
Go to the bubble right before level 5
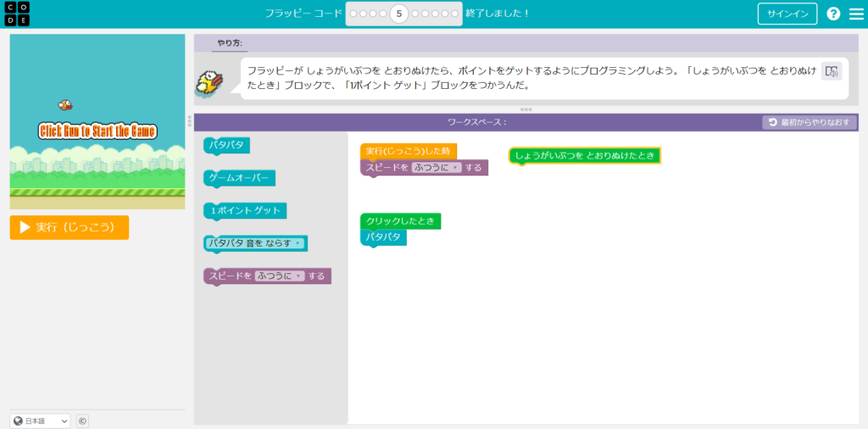point(383,14)
